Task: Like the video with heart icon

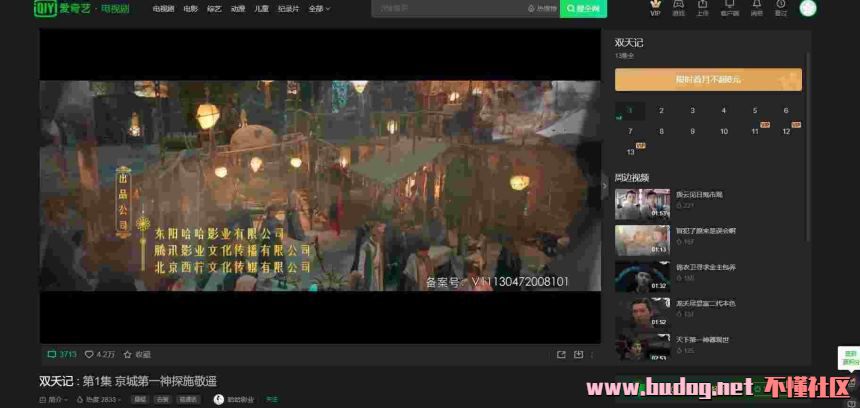Action: (x=100, y=354)
